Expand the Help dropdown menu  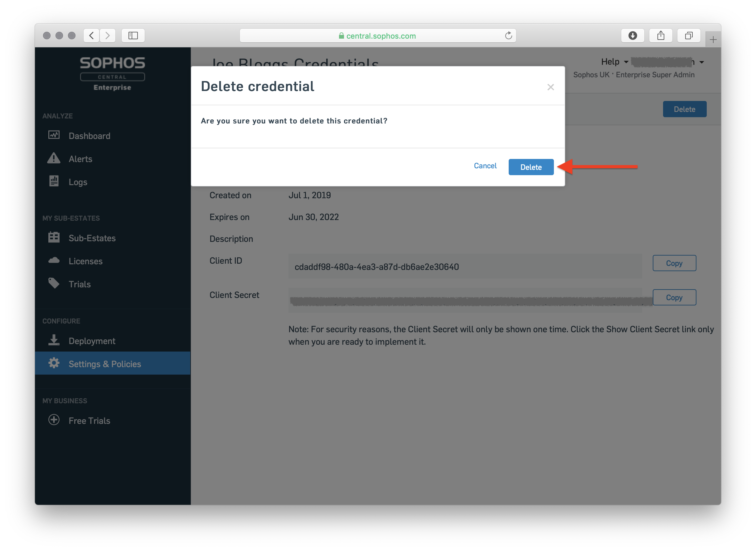point(614,62)
